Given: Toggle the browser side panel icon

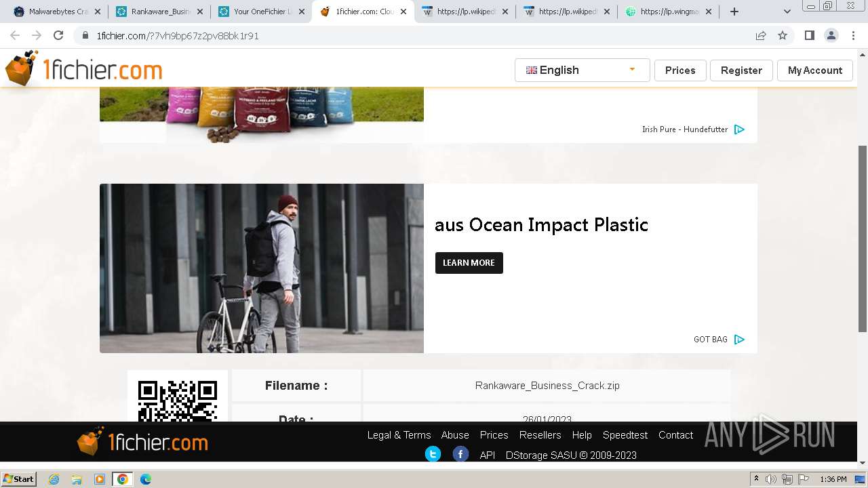Looking at the screenshot, I should coord(809,35).
